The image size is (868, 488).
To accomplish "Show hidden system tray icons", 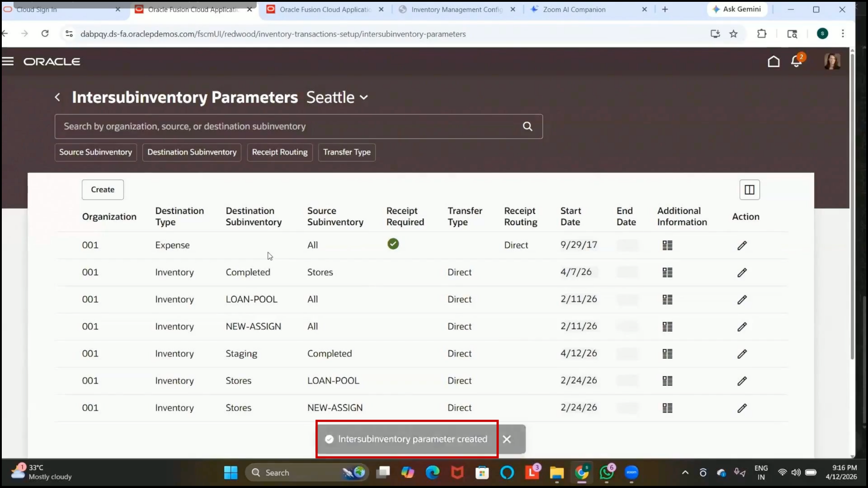I will point(685,473).
